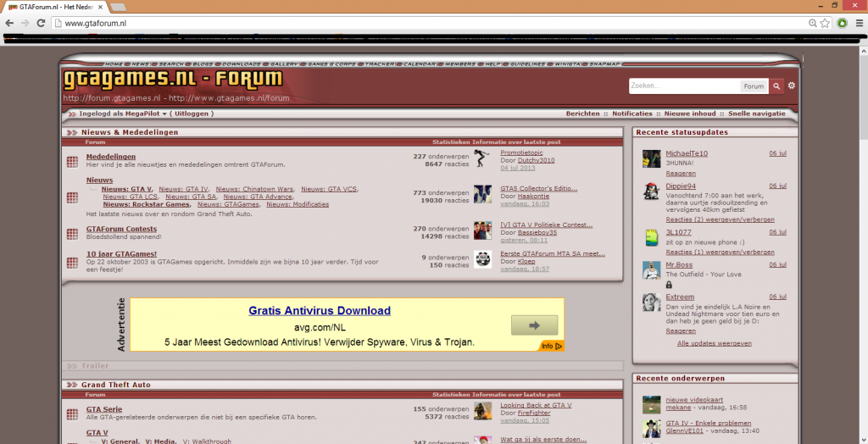Click in the Zoeken search field
The height and width of the screenshot is (444, 868).
point(684,86)
